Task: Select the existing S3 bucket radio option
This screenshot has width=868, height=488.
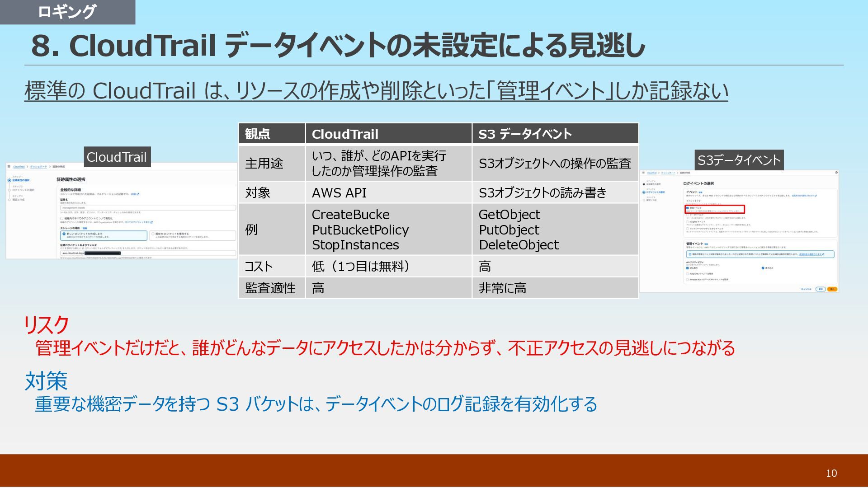Action: coord(153,234)
